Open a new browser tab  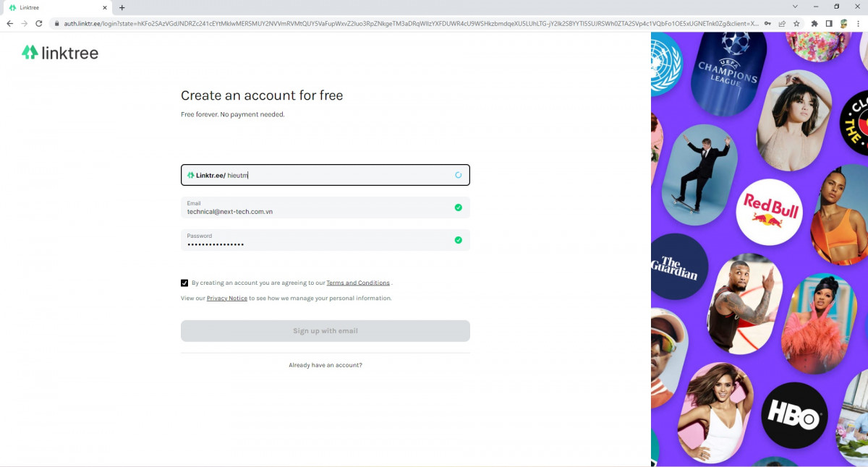click(122, 7)
